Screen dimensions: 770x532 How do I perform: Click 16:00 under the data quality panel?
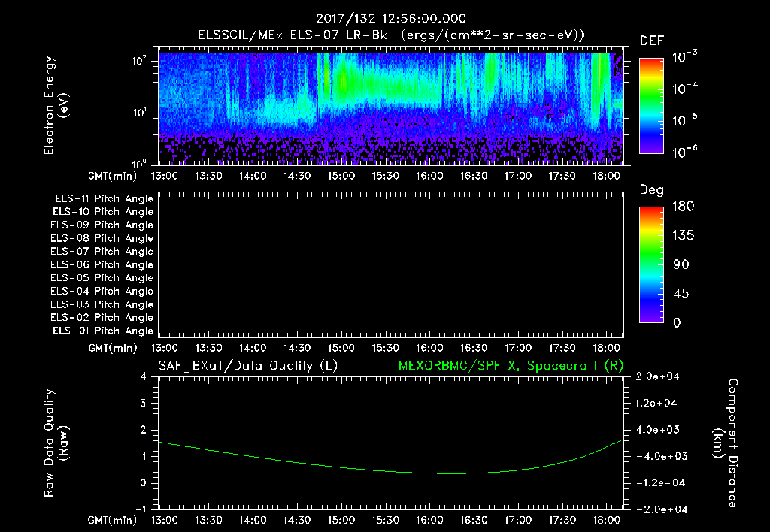pyautogui.click(x=429, y=520)
